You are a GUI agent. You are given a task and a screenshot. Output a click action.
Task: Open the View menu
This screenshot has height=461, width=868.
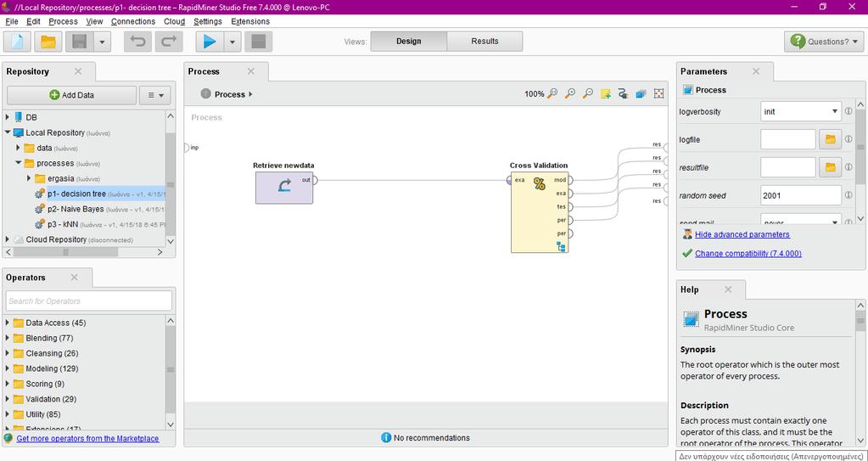(x=94, y=21)
